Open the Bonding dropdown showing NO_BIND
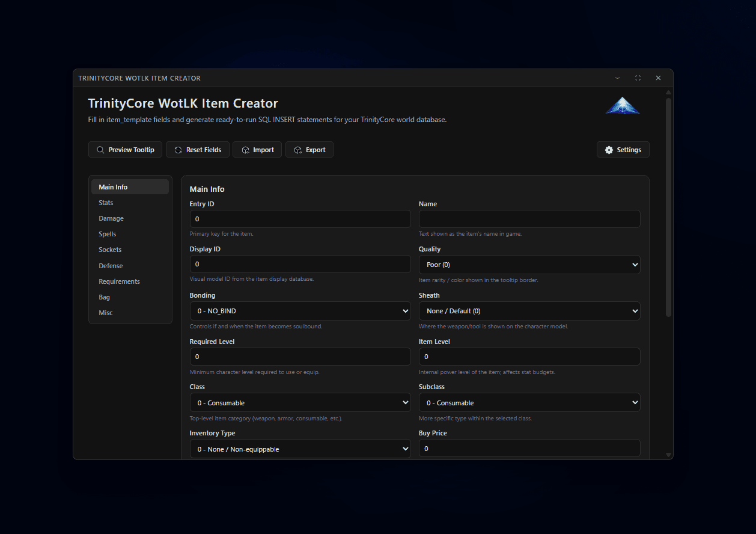This screenshot has height=534, width=756. pyautogui.click(x=300, y=311)
